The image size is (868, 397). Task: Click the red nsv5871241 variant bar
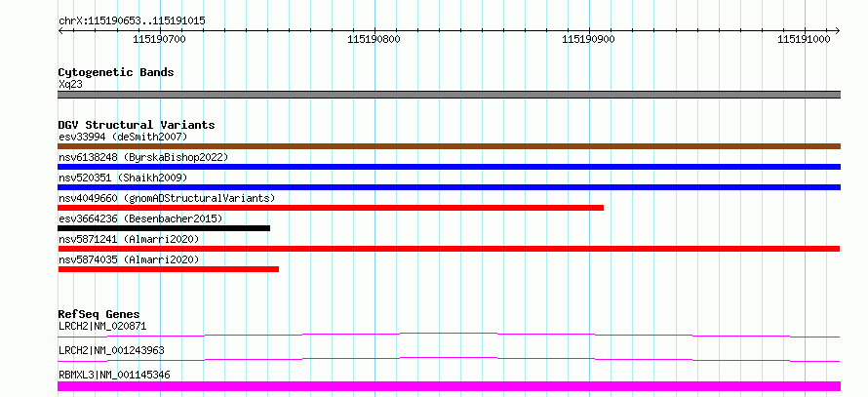pyautogui.click(x=449, y=249)
